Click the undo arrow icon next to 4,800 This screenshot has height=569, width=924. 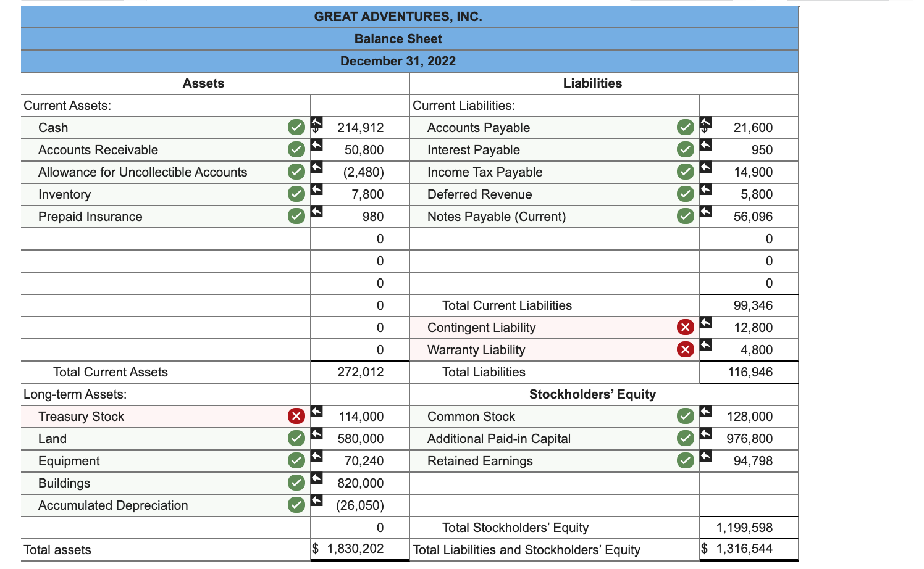(x=706, y=344)
